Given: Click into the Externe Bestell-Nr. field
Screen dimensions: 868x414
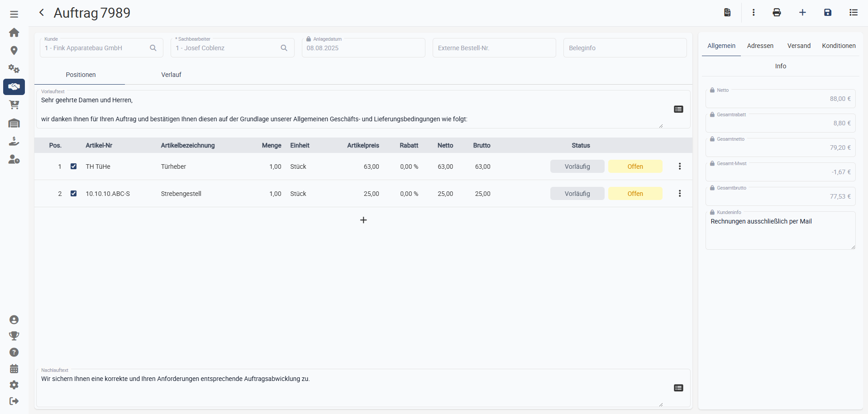Looking at the screenshot, I should tap(494, 48).
